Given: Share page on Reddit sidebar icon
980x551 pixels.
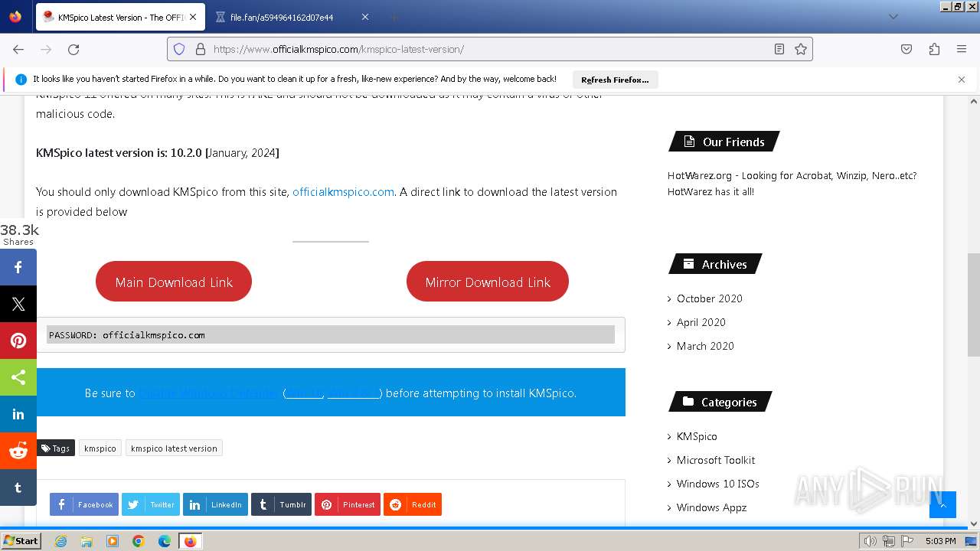Looking at the screenshot, I should [x=18, y=451].
